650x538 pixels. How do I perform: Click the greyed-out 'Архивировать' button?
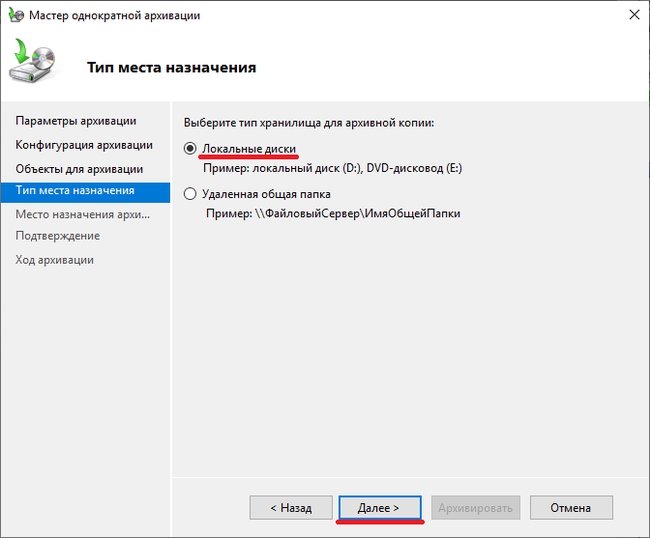476,508
